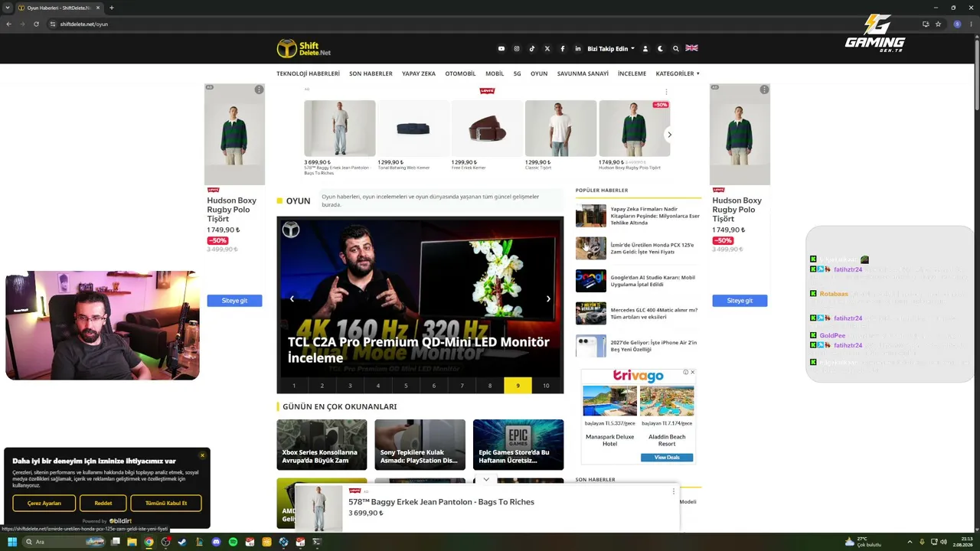Switch language with the UK flag icon
The width and height of the screenshot is (980, 551).
click(691, 47)
